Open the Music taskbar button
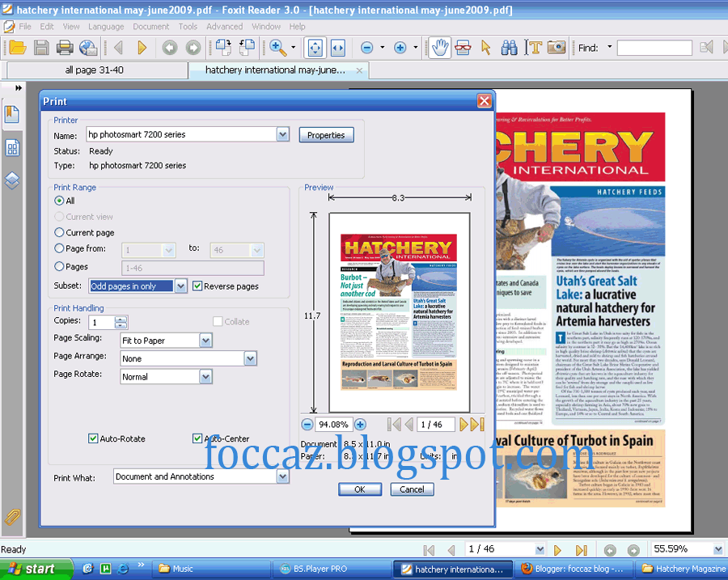The width and height of the screenshot is (728, 580). tap(211, 569)
